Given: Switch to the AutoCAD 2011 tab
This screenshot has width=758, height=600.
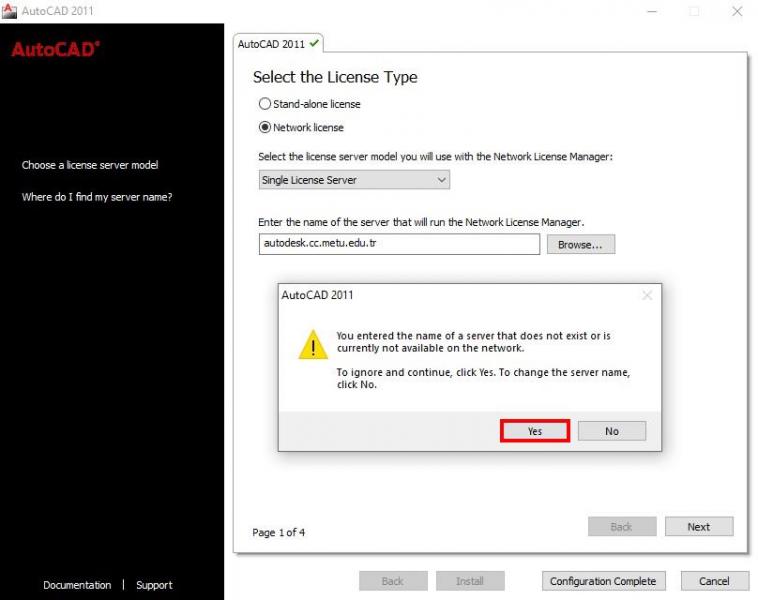Looking at the screenshot, I should 278,44.
